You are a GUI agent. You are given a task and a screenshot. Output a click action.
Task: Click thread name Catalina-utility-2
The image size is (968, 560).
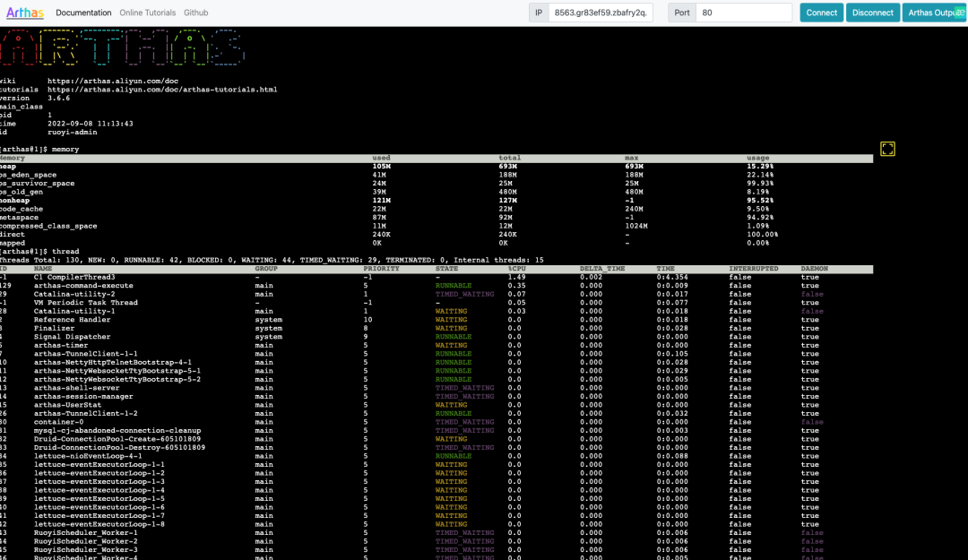pos(74,294)
